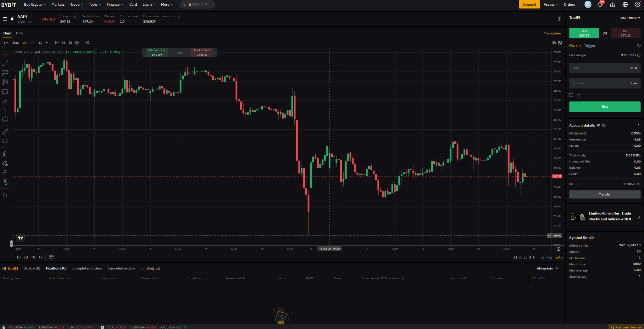Open the Markets menu item

click(x=58, y=4)
